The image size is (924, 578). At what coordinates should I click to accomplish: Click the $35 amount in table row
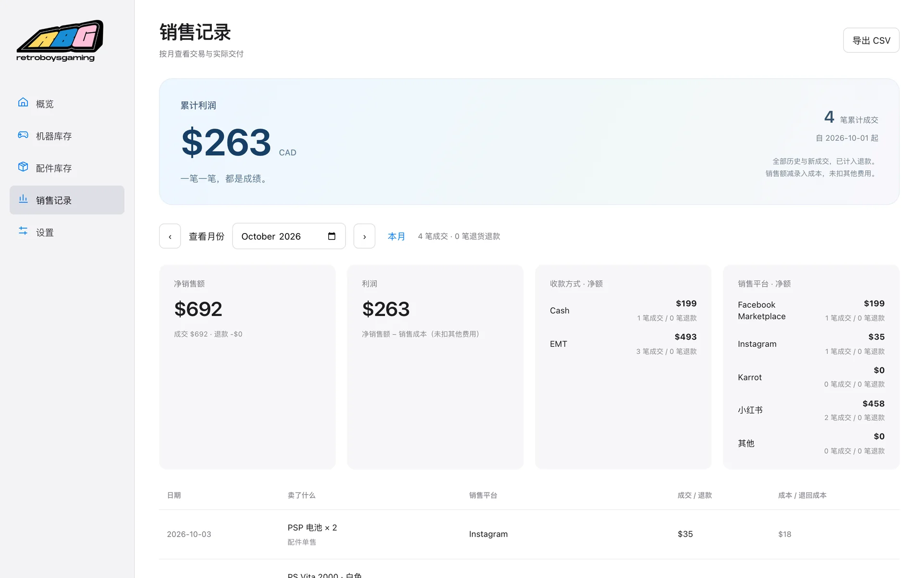[685, 534]
